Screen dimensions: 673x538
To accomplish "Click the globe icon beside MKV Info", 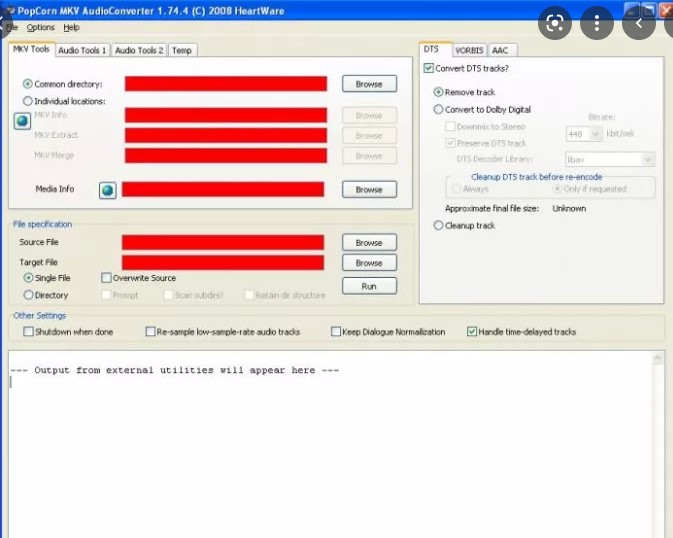I will tap(22, 121).
